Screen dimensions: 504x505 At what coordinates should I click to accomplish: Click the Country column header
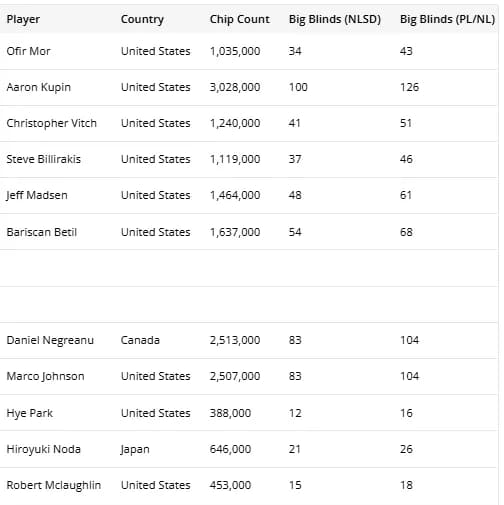point(142,19)
